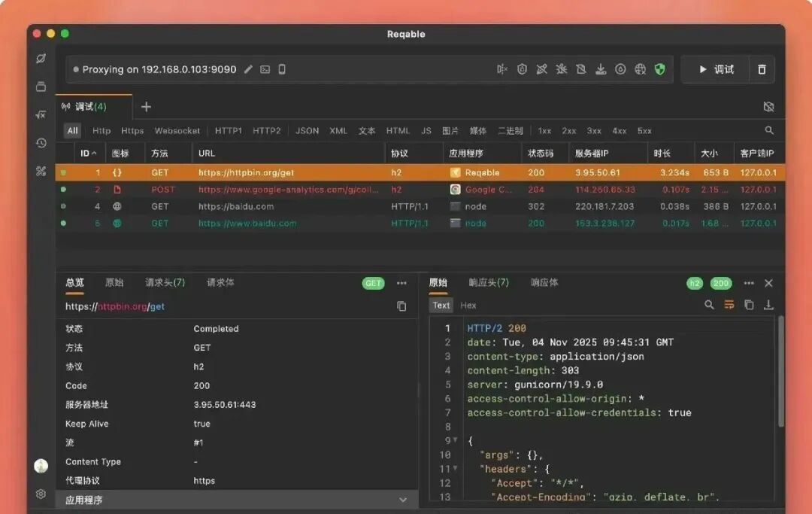Open the planet-shaped debug view in the sidebar
The image size is (812, 514).
tap(41, 59)
